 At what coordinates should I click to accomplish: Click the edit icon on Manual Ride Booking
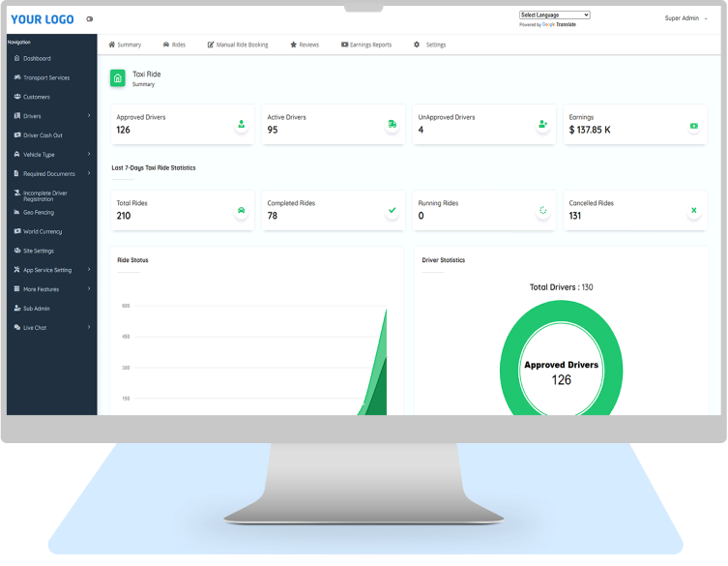[x=211, y=45]
